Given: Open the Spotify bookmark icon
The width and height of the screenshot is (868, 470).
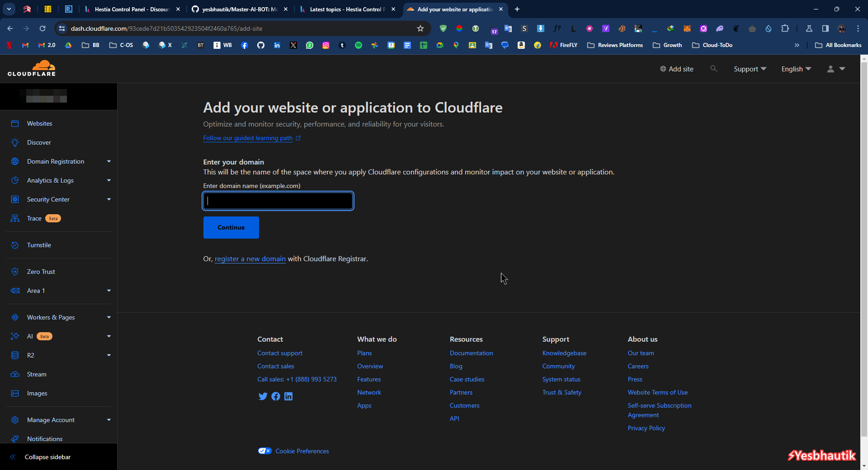Looking at the screenshot, I should 359,45.
